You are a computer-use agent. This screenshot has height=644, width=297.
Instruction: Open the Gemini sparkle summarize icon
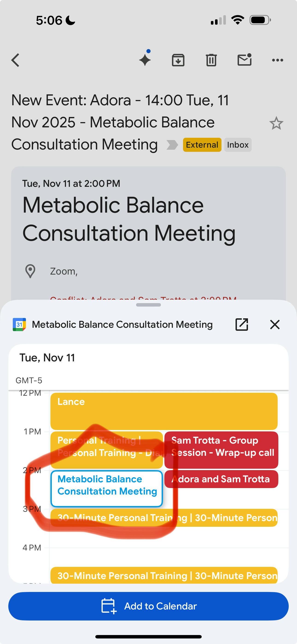[x=145, y=60]
